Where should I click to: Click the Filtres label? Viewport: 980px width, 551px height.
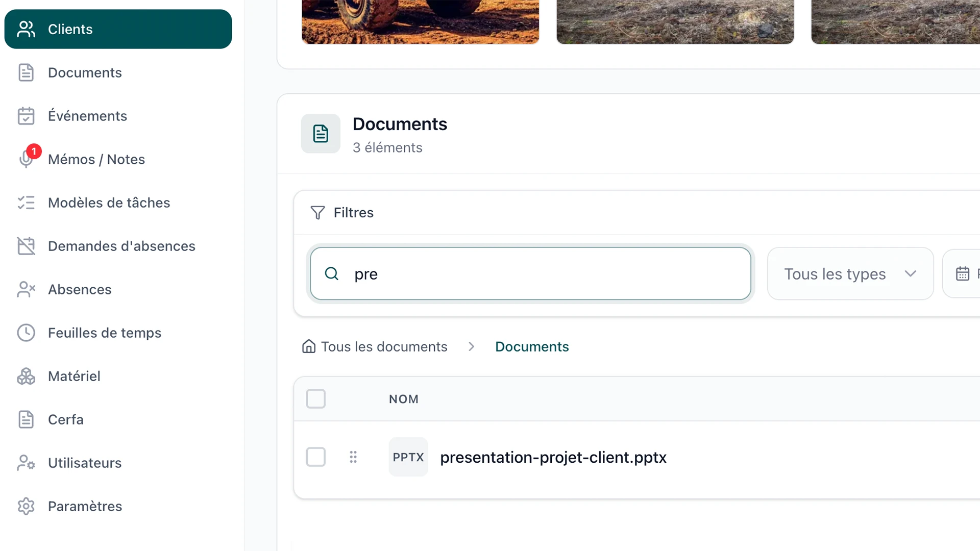click(354, 213)
